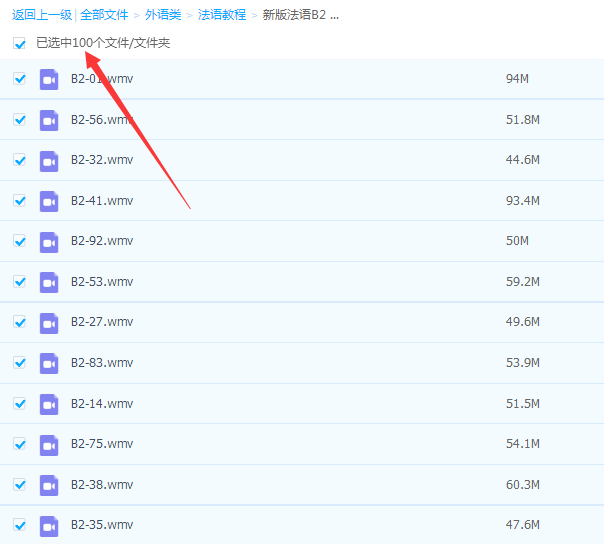Screen dimensions: 604x544
Task: Navigate to 外语类 breadcrumb folder
Action: pyautogui.click(x=164, y=15)
